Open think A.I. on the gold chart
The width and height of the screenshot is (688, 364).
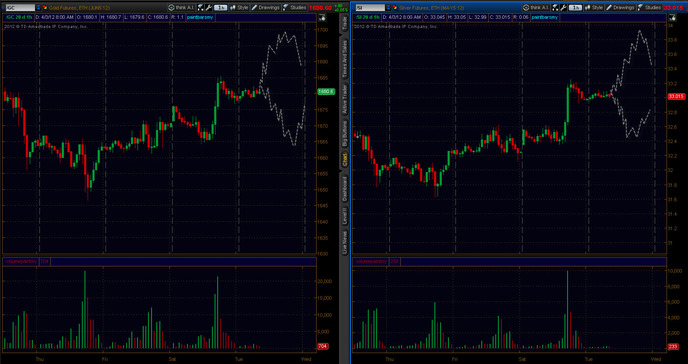tap(181, 7)
